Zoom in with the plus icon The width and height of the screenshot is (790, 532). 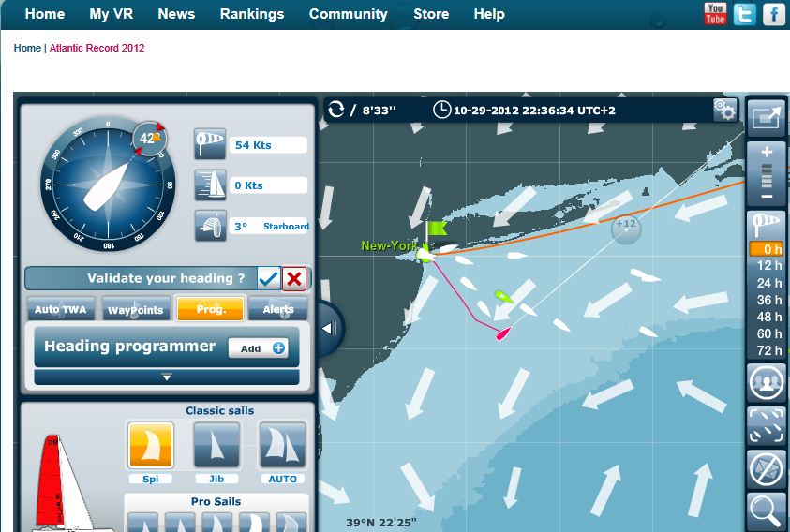pos(767,152)
